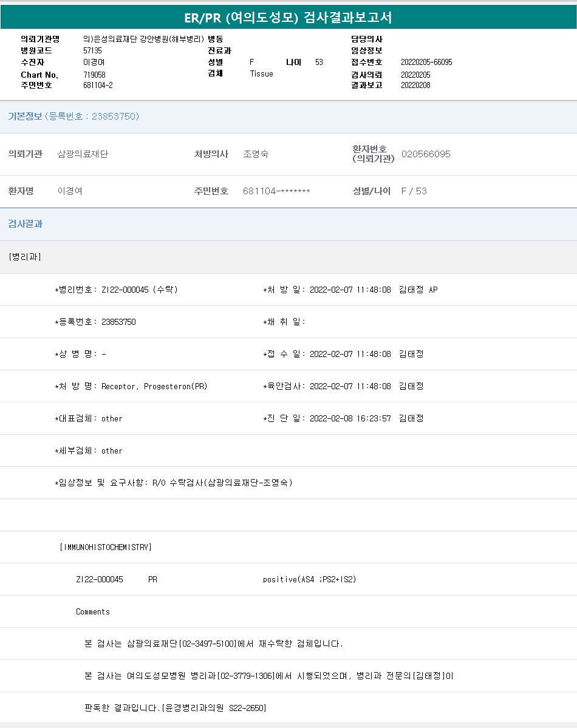Click the Chart No. value 719058
Viewport: 577px width, 728px height.
[x=94, y=75]
